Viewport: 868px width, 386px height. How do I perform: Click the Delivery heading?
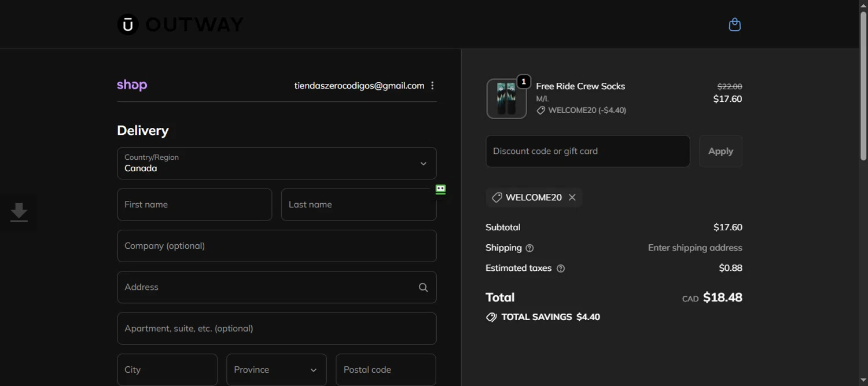(142, 131)
